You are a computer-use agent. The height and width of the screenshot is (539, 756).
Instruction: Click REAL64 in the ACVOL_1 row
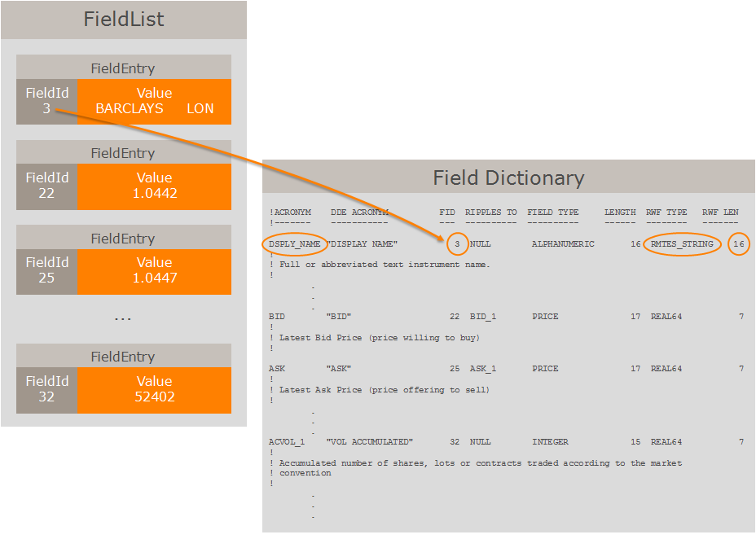(666, 442)
